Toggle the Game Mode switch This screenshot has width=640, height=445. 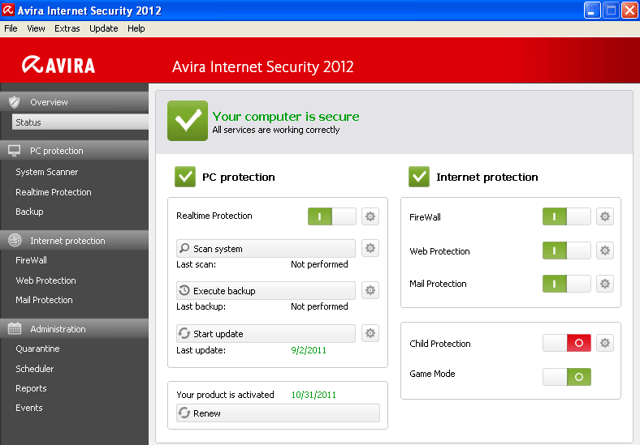click(566, 377)
